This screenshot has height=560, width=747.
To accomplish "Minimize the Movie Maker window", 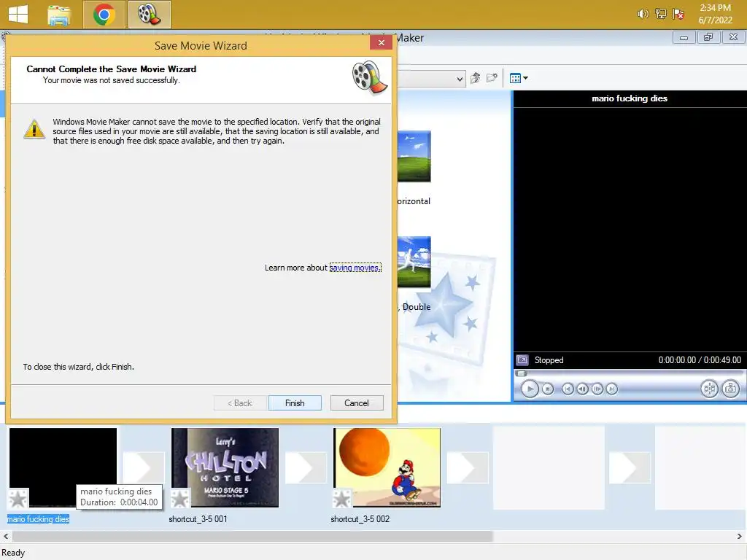I will 684,37.
